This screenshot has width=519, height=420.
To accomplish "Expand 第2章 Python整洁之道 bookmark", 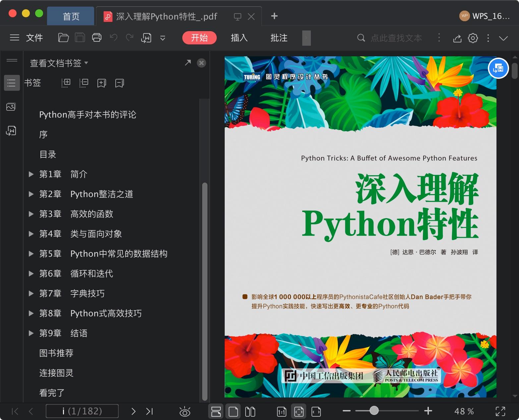I will coord(31,194).
